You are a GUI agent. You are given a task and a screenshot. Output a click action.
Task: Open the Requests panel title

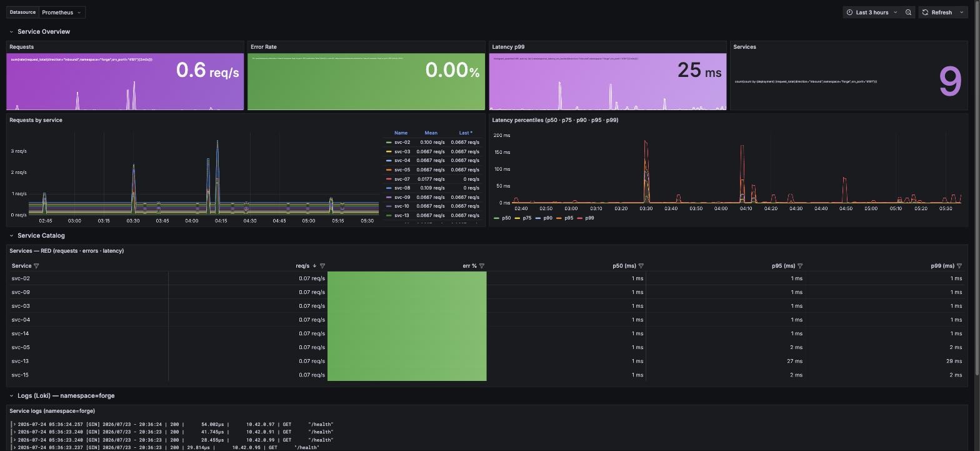[22, 47]
